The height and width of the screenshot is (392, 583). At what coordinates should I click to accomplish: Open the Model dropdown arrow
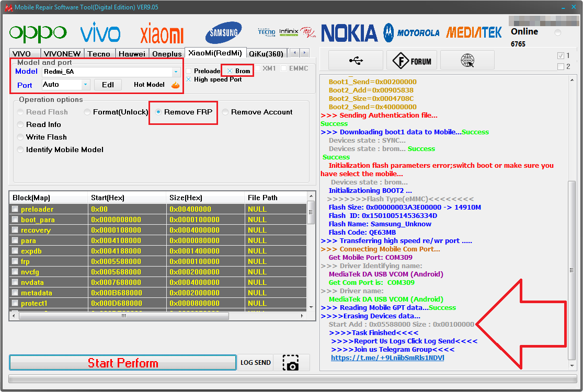pyautogui.click(x=176, y=72)
